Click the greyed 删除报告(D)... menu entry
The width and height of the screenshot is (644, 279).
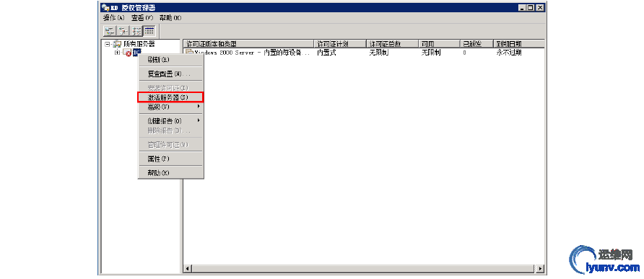(171, 130)
